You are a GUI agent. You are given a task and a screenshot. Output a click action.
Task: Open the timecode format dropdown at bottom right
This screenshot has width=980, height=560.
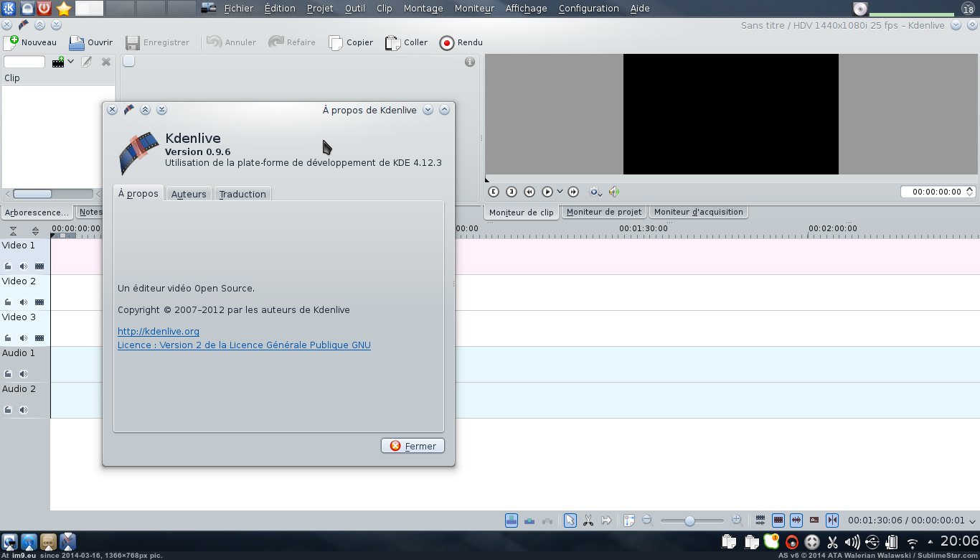(x=972, y=521)
